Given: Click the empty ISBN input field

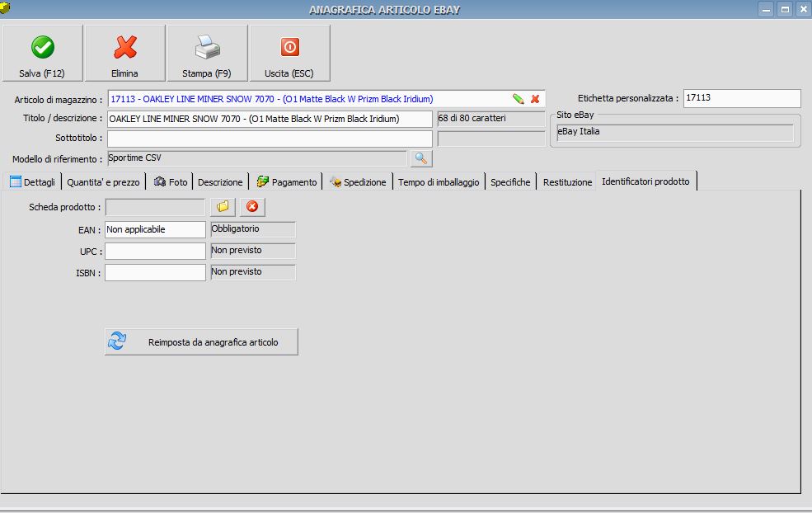Looking at the screenshot, I should [x=155, y=272].
